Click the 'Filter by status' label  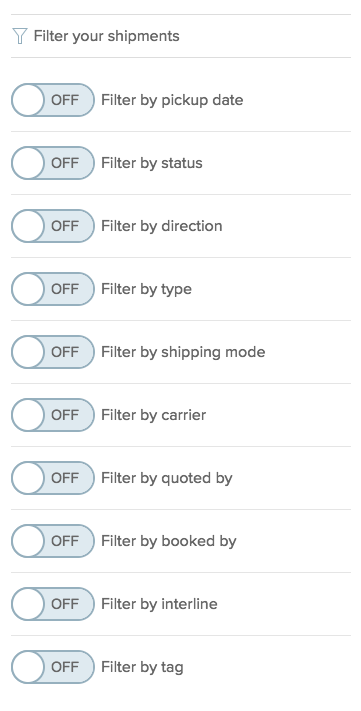151,163
